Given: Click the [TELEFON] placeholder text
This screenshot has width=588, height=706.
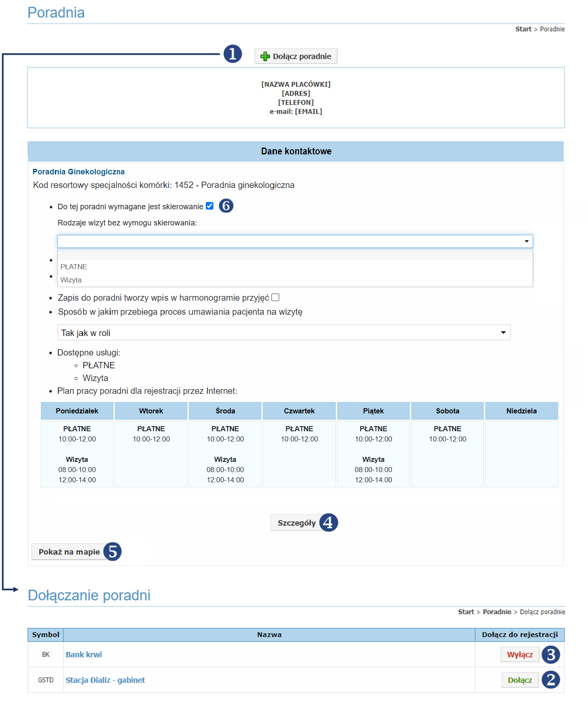Looking at the screenshot, I should [x=296, y=102].
